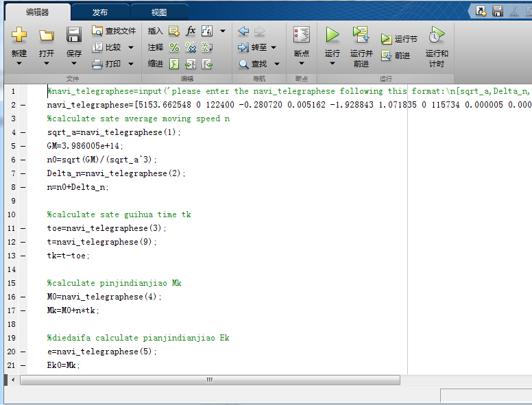This screenshot has height=405, width=532.
Task: Click the comment '%calculate pinjindianjiao Mk'
Action: [114, 283]
